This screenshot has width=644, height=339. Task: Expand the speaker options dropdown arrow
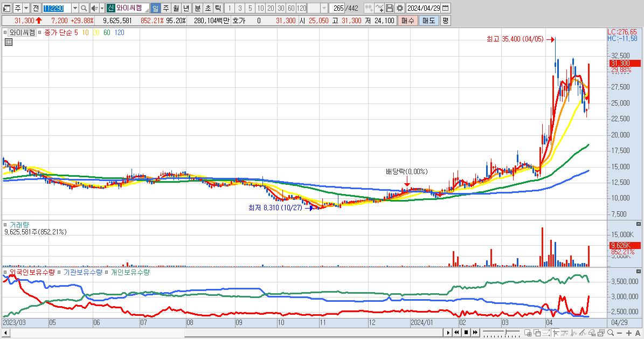[x=102, y=8]
